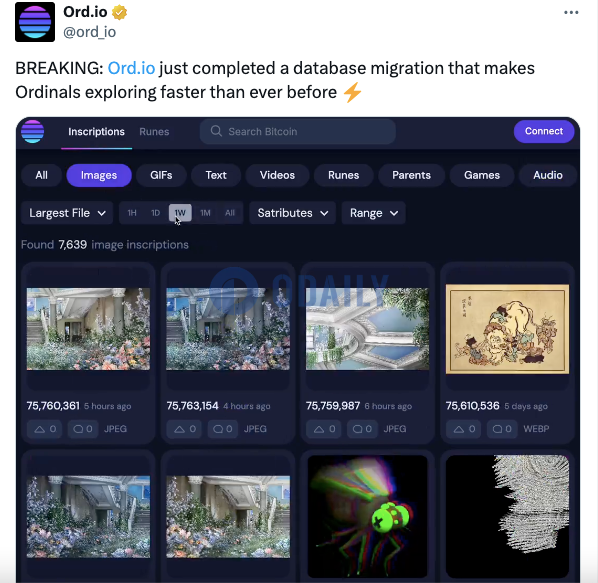The height and width of the screenshot is (583, 598).
Task: Open the Satributes dropdown
Action: [x=293, y=213]
